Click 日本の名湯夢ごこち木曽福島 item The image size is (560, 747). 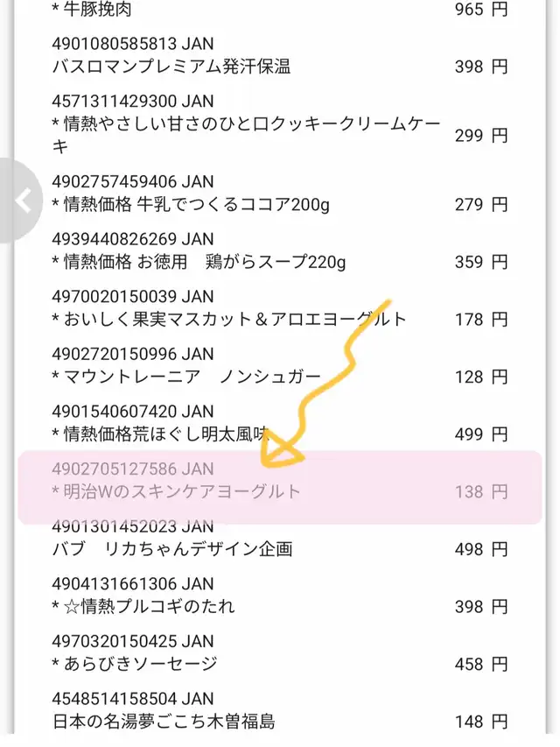(x=164, y=722)
